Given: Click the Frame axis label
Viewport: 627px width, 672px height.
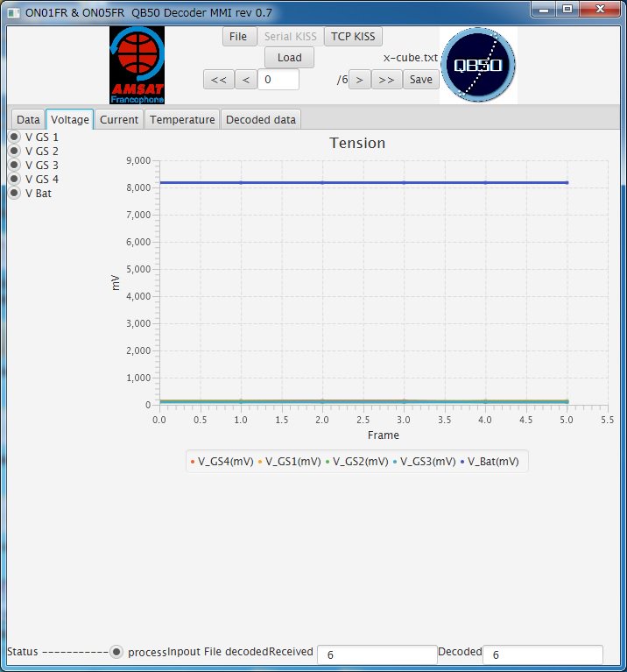Looking at the screenshot, I should click(x=384, y=435).
